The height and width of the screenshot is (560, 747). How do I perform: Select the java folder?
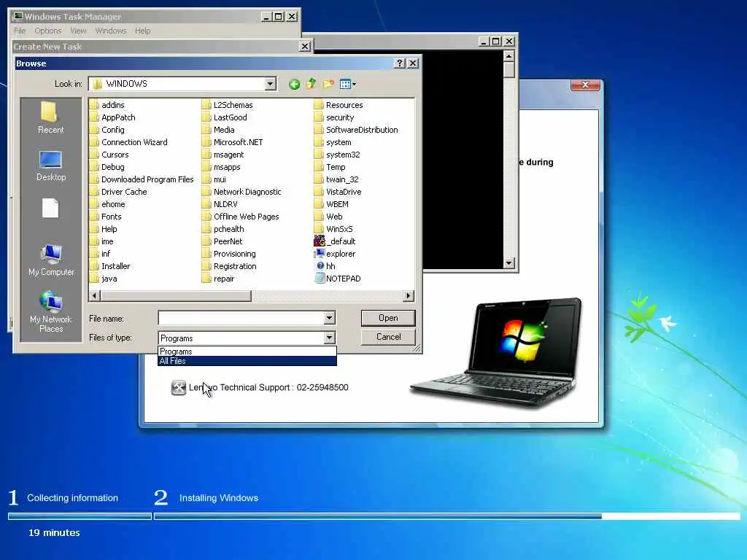tap(104, 278)
